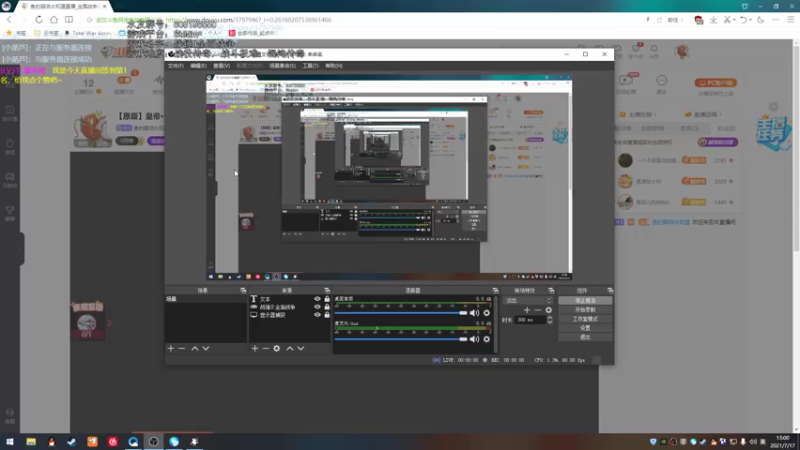Toggle visibility of the 显示器捕获 source

click(317, 315)
